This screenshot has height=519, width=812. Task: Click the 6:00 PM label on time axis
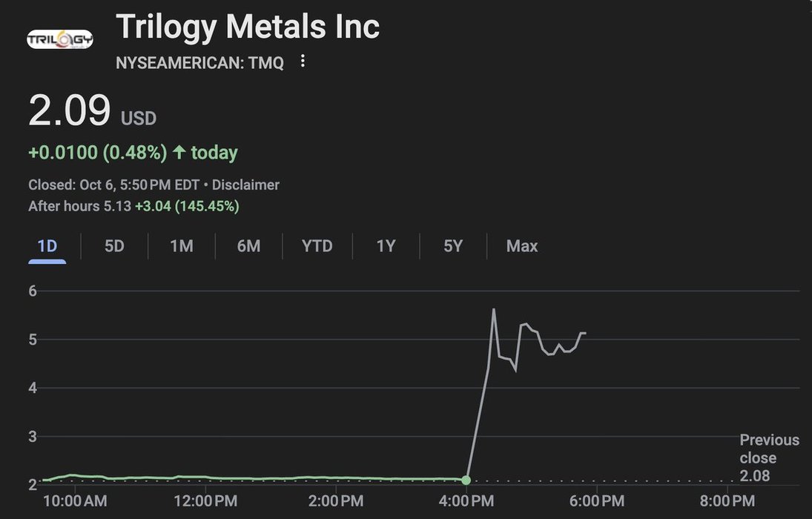(x=597, y=501)
